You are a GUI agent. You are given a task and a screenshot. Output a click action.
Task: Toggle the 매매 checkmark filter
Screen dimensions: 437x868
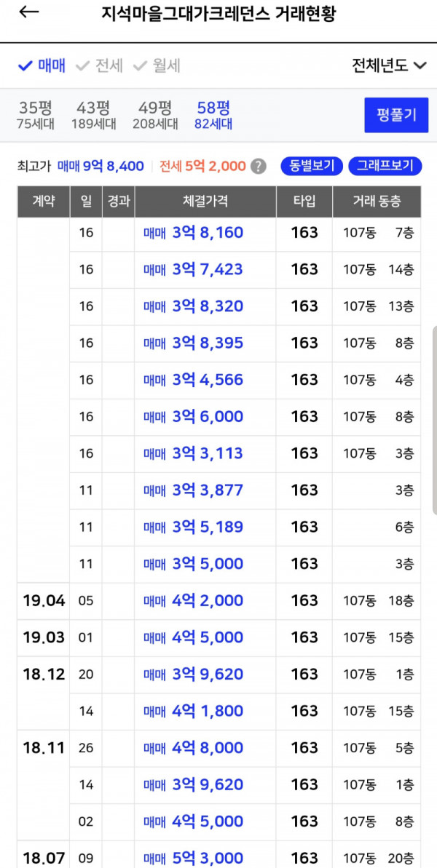(42, 66)
